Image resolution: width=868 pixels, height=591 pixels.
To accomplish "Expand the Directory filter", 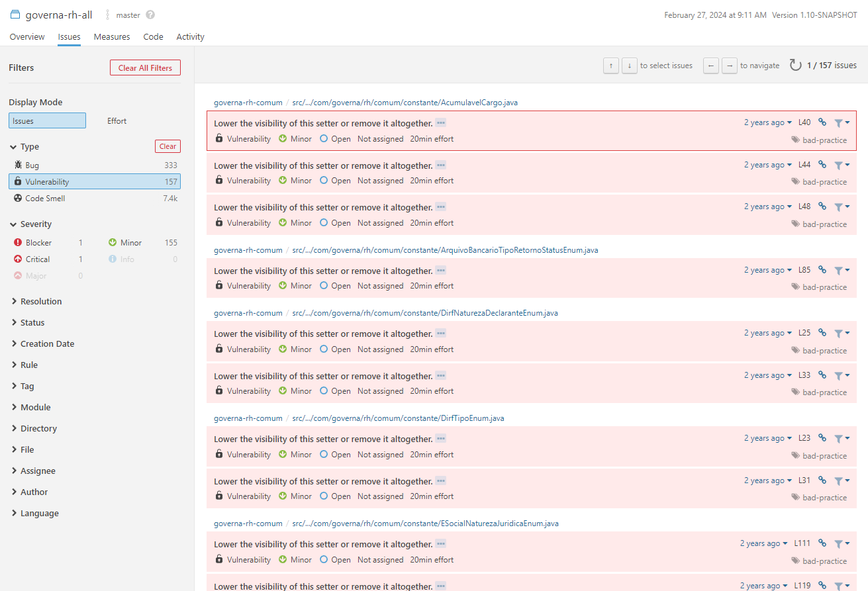I will click(x=34, y=428).
